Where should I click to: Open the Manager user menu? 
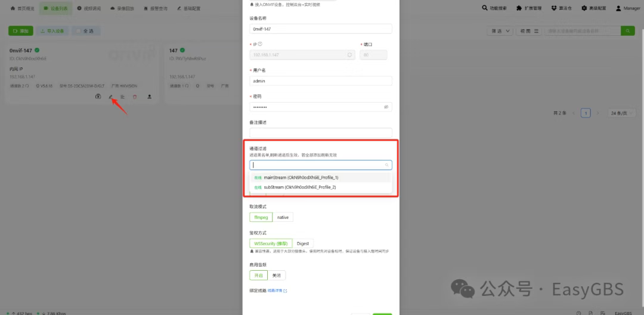[628, 8]
